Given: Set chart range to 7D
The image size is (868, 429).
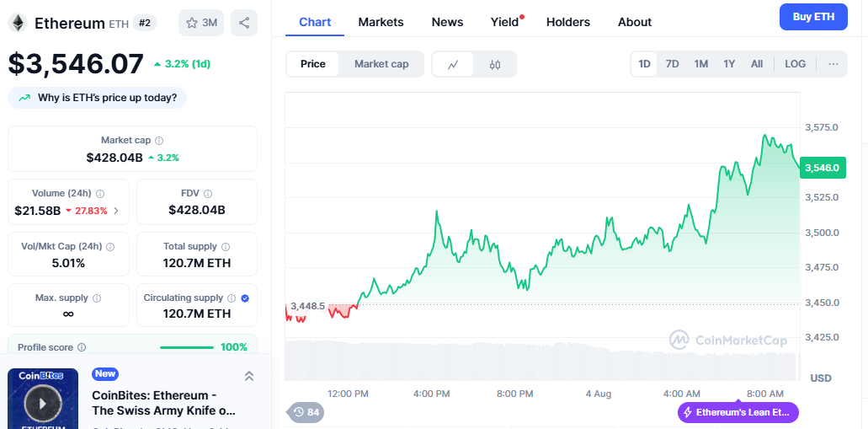Looking at the screenshot, I should (x=672, y=64).
